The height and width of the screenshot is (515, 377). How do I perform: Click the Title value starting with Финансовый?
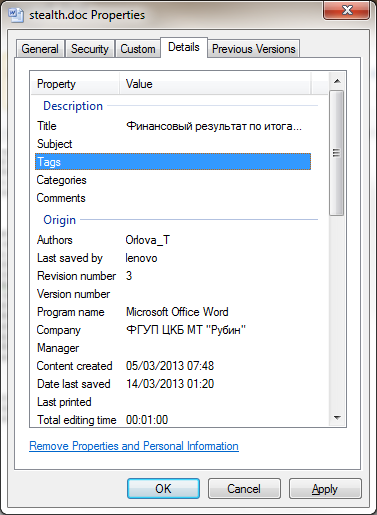click(214, 126)
